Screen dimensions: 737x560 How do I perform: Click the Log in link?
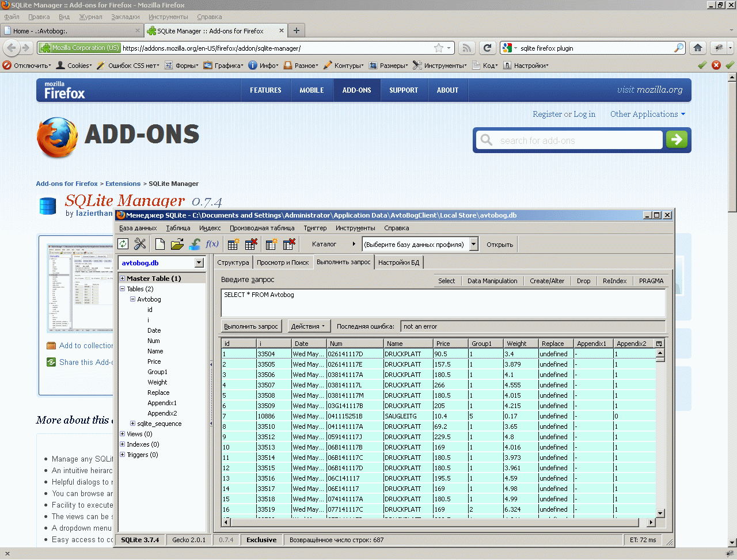click(x=584, y=114)
